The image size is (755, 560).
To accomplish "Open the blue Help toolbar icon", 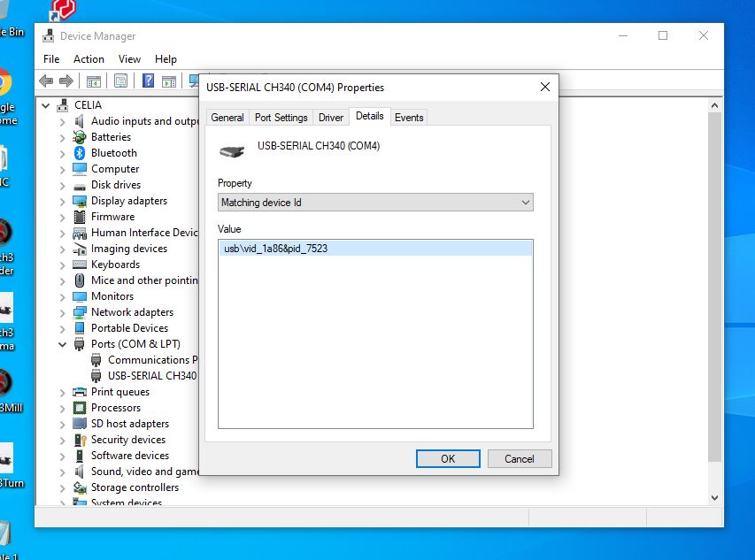I will click(149, 81).
